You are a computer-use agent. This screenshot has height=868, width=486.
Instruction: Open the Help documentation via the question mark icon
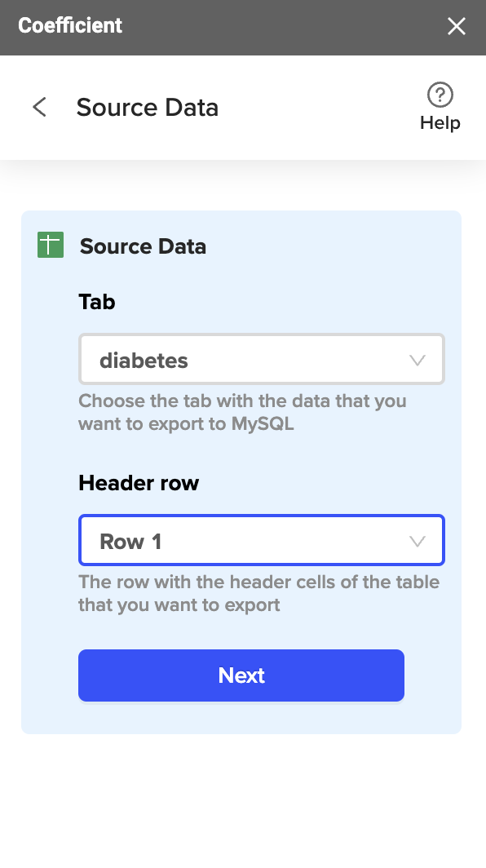440,95
